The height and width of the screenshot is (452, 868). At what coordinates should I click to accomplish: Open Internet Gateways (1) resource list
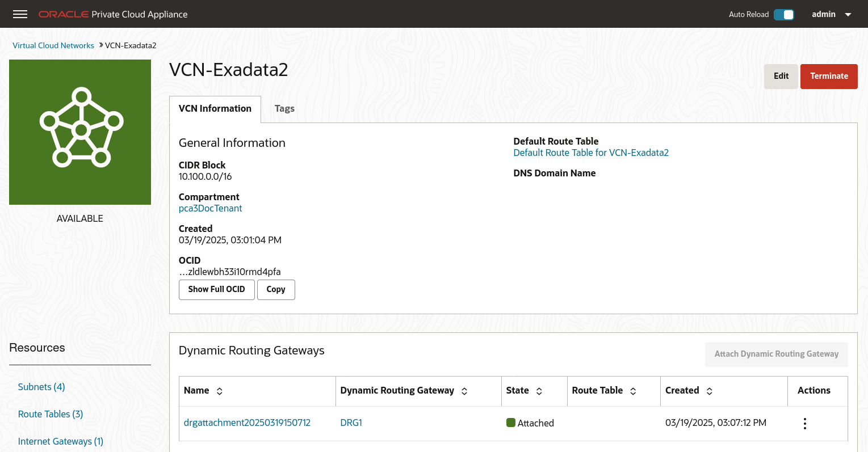pos(61,441)
